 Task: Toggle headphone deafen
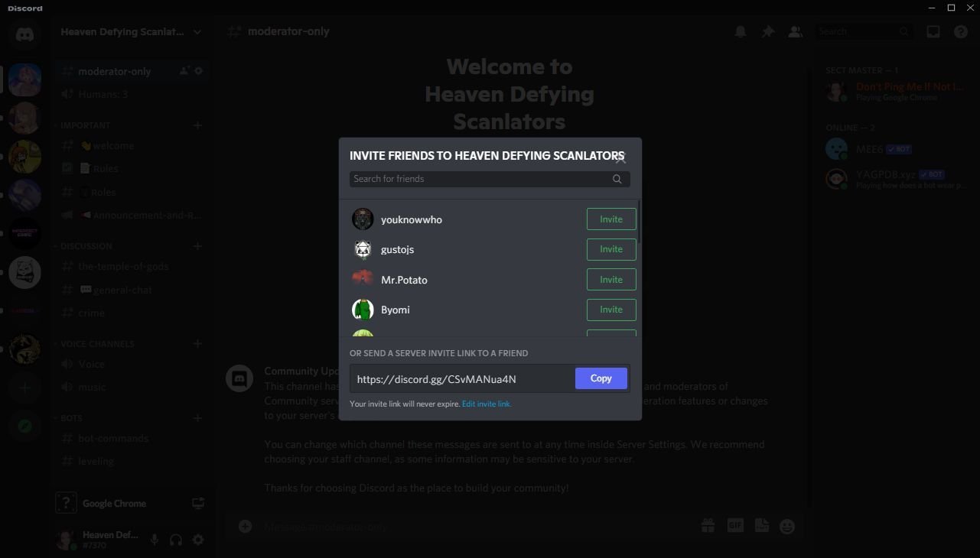pos(176,540)
